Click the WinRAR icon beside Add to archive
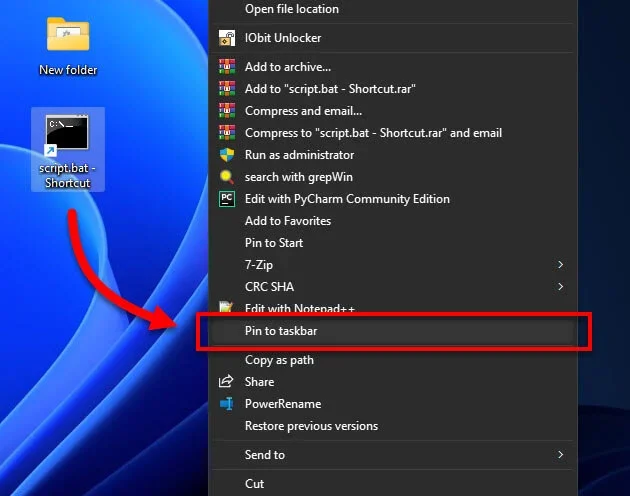This screenshot has width=630, height=496. pos(227,67)
